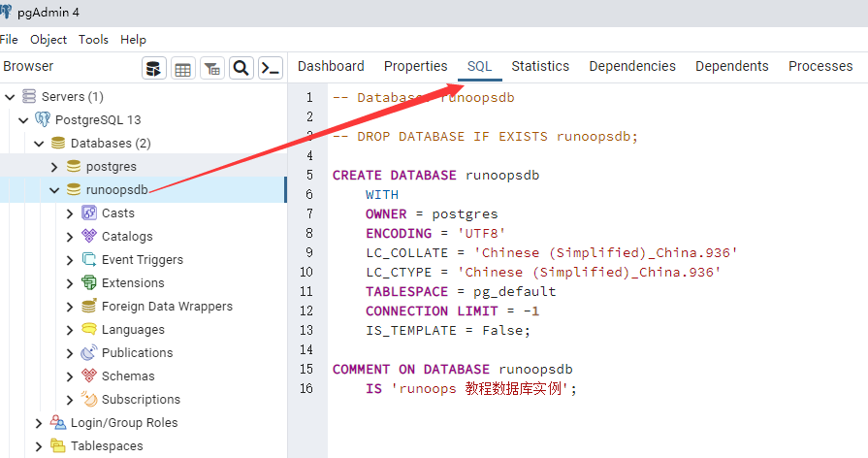Screen dimensions: 868x458
Task: Click the Casts node icon
Action: point(89,213)
